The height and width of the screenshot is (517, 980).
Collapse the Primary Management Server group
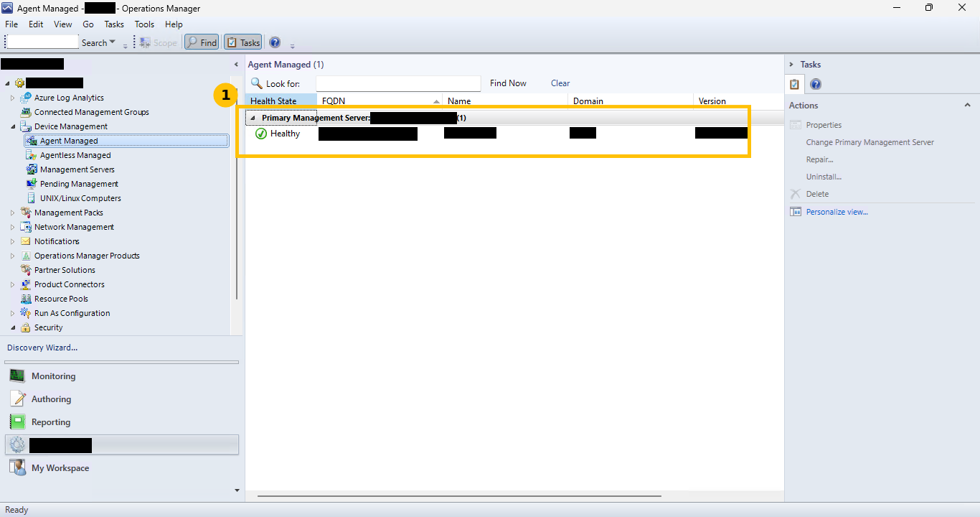253,118
